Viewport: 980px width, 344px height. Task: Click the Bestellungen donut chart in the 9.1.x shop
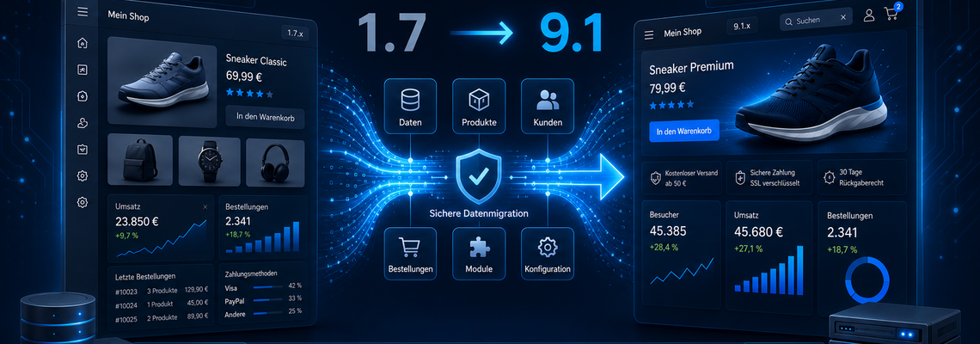pyautogui.click(x=866, y=280)
